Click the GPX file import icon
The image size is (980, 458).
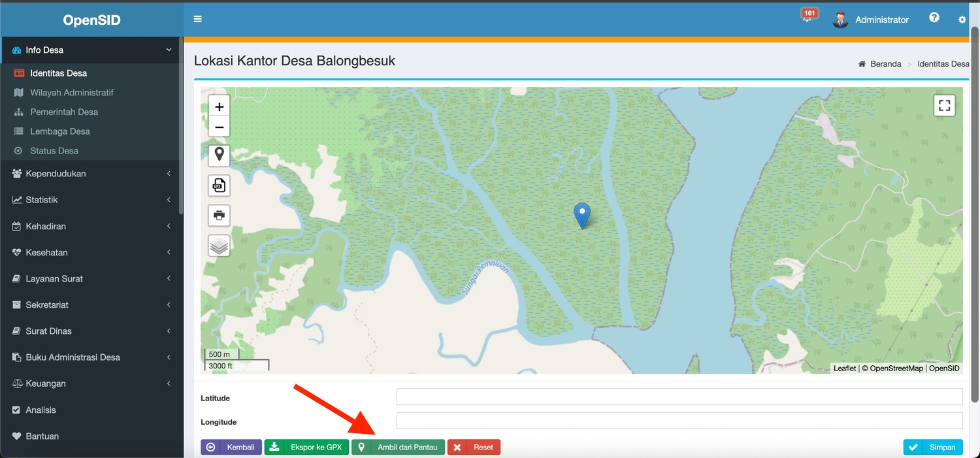coord(219,186)
